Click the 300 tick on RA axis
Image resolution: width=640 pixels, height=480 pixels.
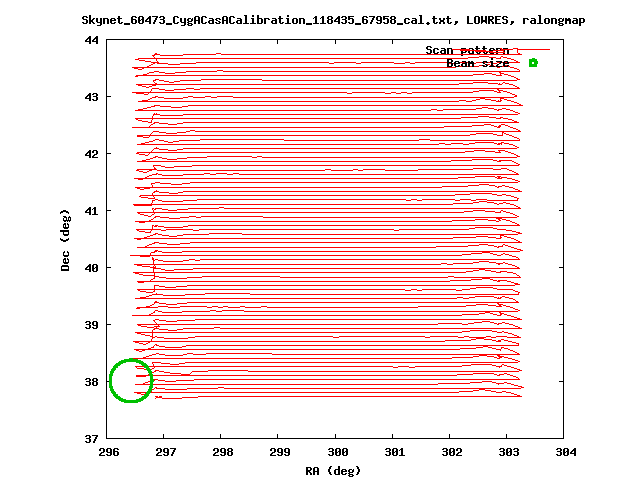pyautogui.click(x=336, y=452)
